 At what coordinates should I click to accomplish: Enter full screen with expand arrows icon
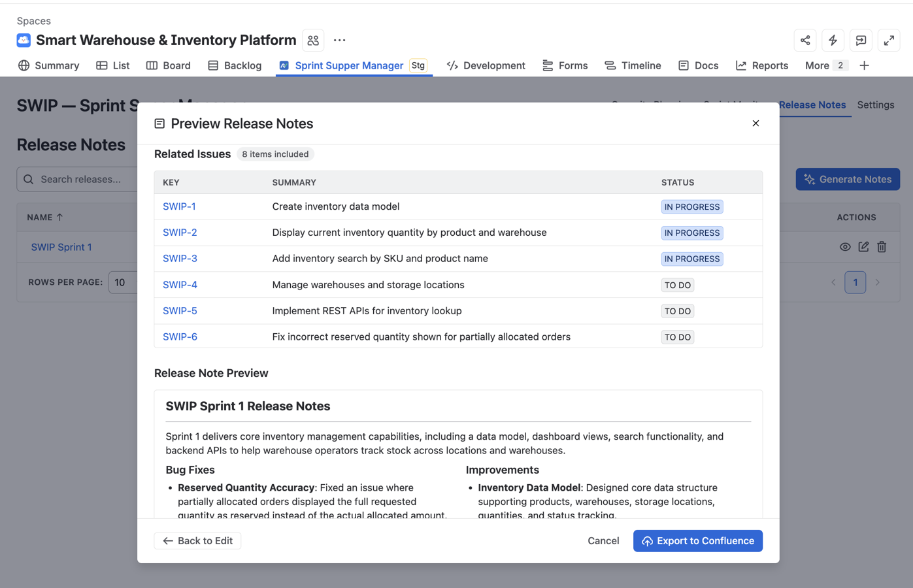pyautogui.click(x=889, y=41)
